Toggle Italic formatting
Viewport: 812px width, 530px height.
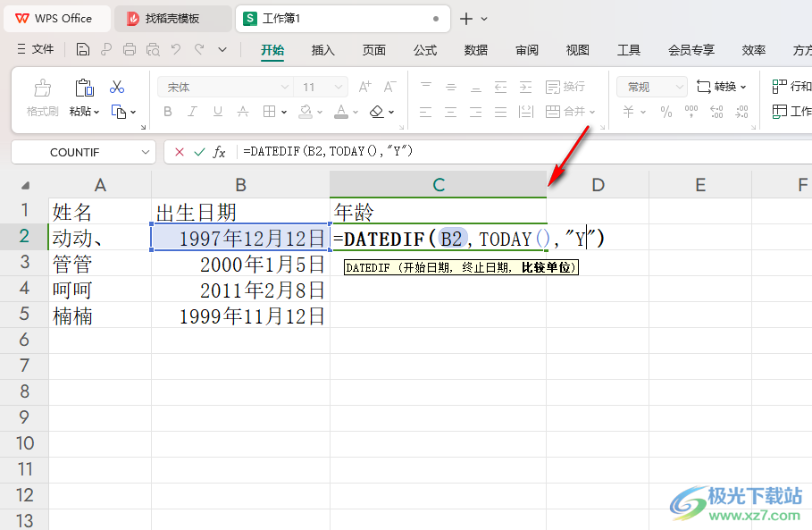click(x=193, y=112)
